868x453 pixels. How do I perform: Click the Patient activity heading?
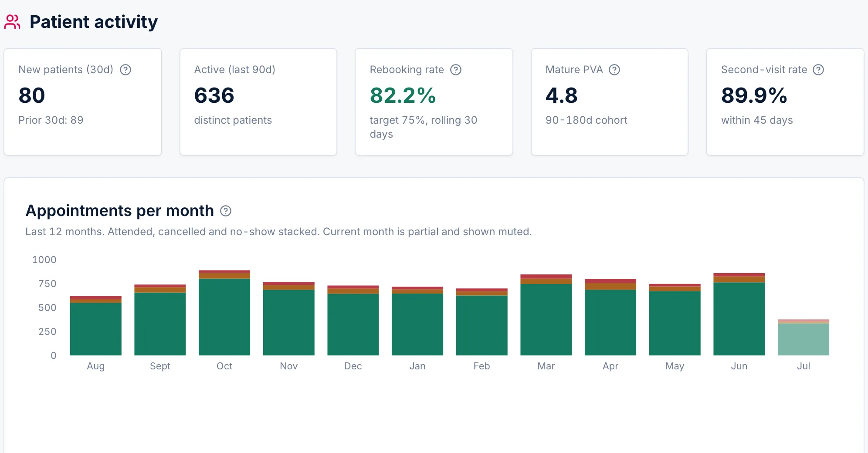94,22
